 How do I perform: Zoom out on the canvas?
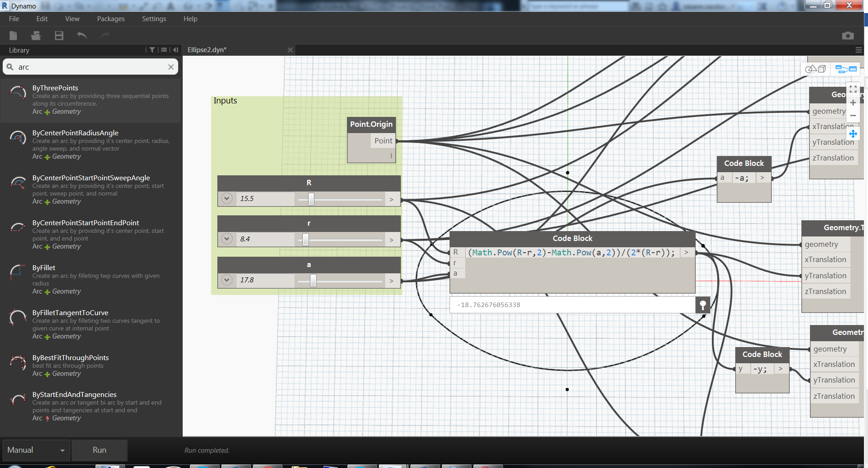[853, 116]
